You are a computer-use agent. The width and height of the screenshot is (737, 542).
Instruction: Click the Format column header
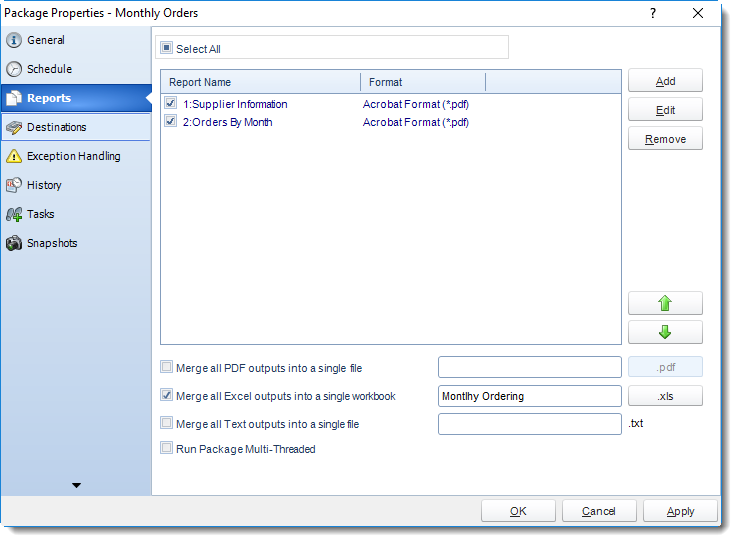click(423, 82)
